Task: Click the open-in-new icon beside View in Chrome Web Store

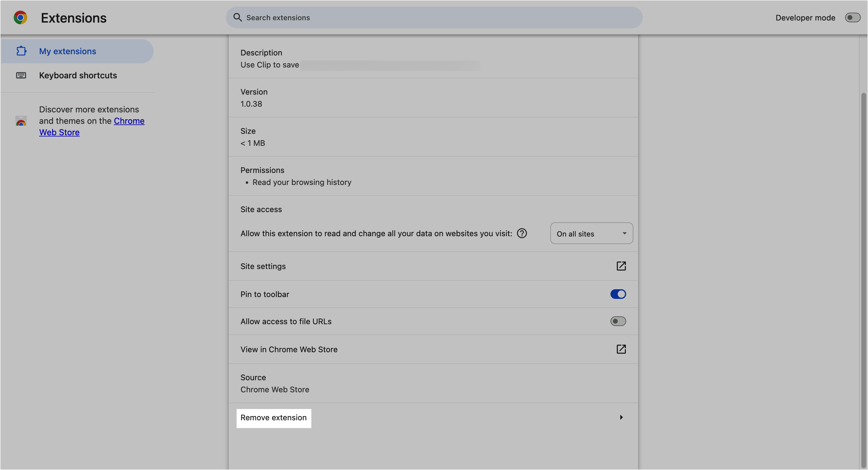Action: click(x=621, y=349)
